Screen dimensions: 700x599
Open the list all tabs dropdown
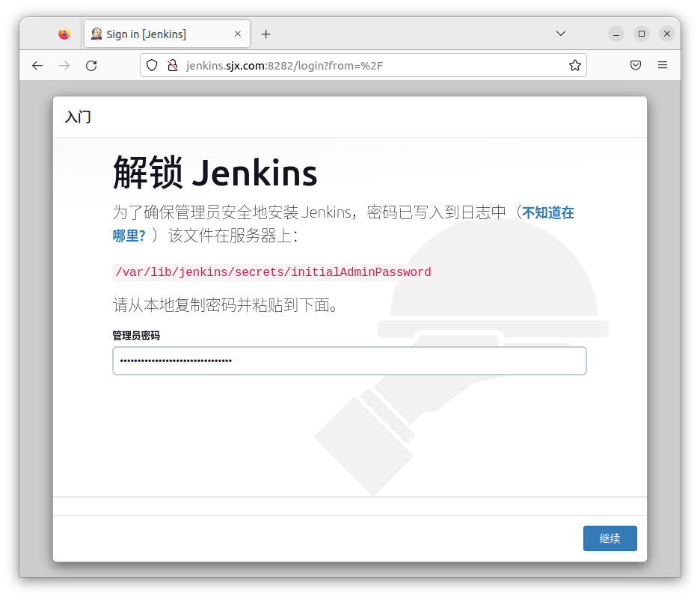coord(560,33)
